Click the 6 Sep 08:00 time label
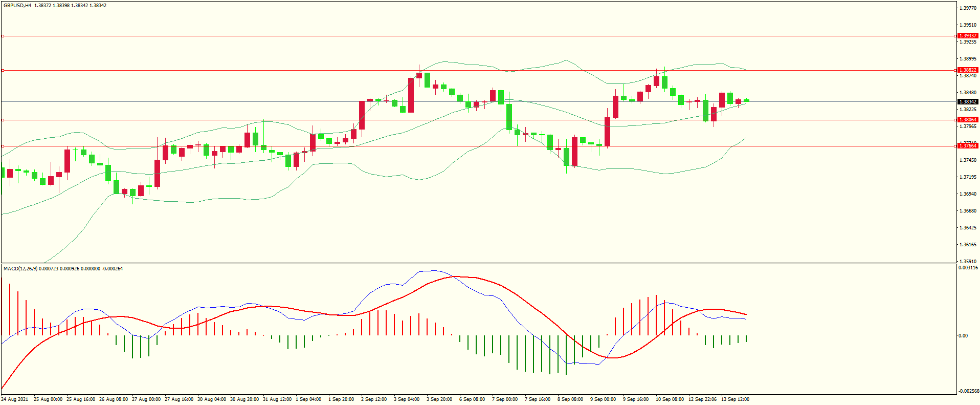This screenshot has height=405, width=980. 472,399
